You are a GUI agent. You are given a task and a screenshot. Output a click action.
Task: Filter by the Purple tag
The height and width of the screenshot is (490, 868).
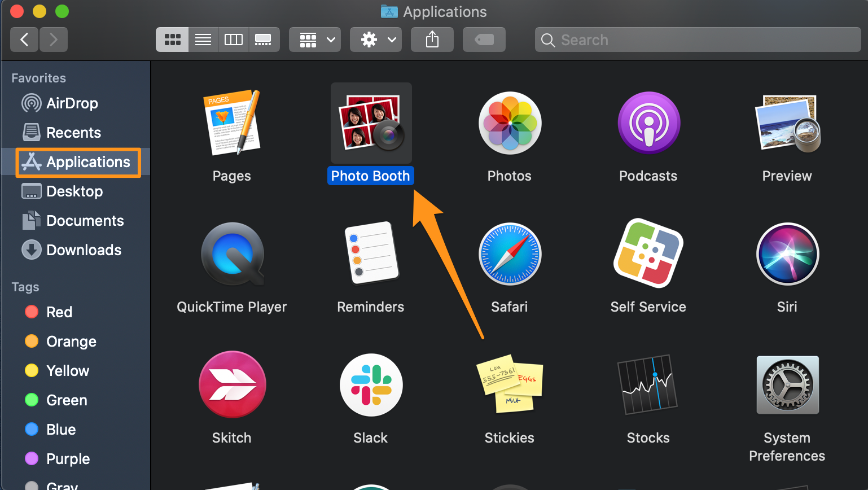pyautogui.click(x=75, y=459)
